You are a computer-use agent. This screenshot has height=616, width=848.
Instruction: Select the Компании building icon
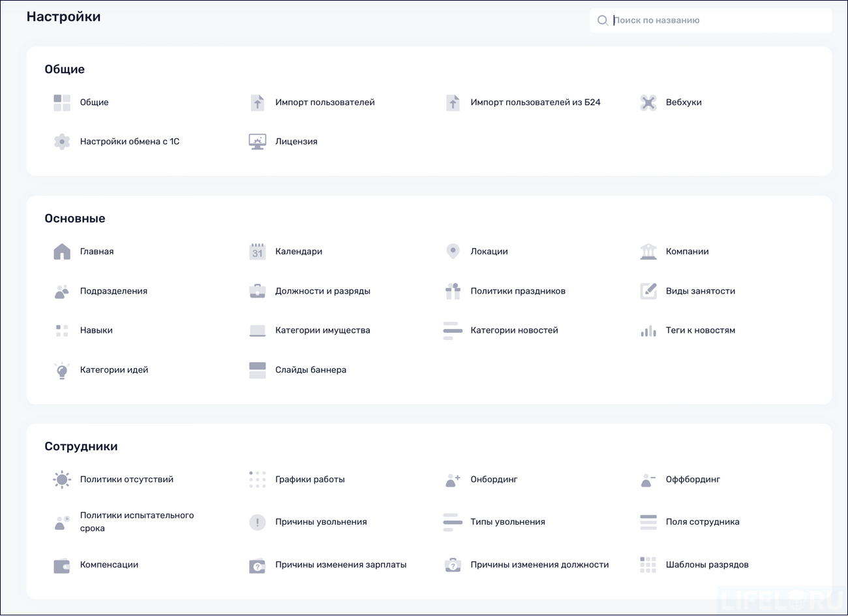click(648, 251)
